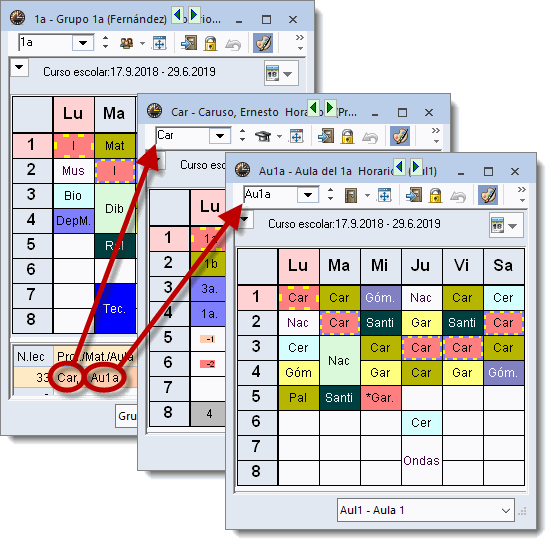Open the 1a class selection dropdown
Viewport: 546px width, 539px height.
pos(83,43)
